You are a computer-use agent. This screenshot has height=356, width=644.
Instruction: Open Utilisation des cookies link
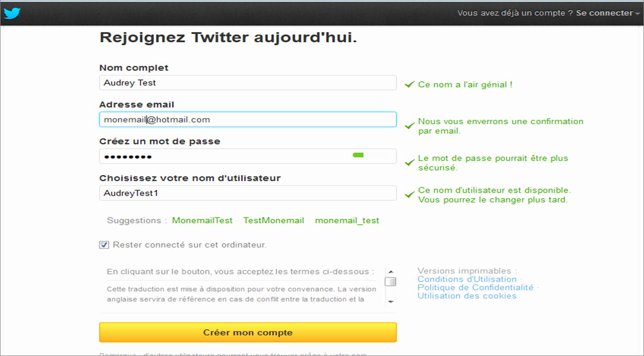pyautogui.click(x=467, y=296)
